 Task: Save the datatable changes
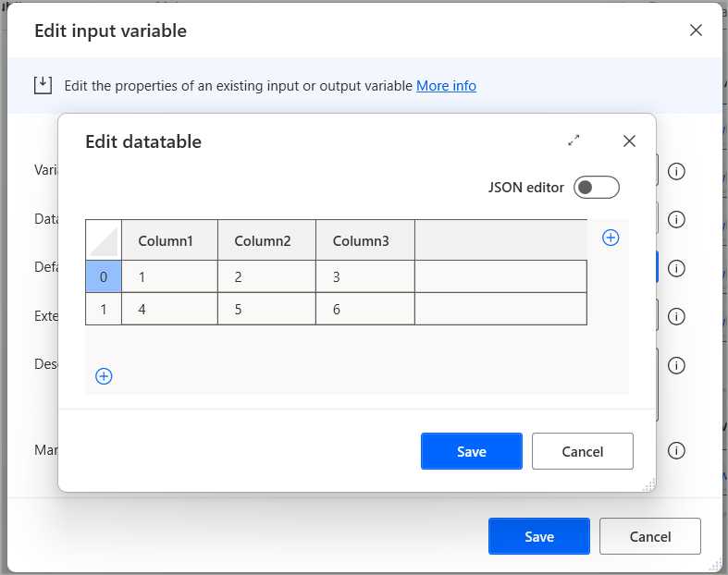471,451
